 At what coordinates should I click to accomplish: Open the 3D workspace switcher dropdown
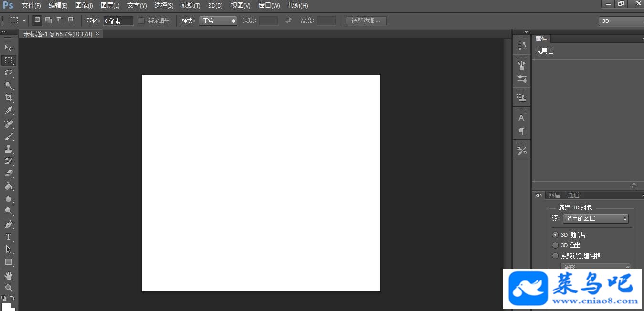(622, 21)
